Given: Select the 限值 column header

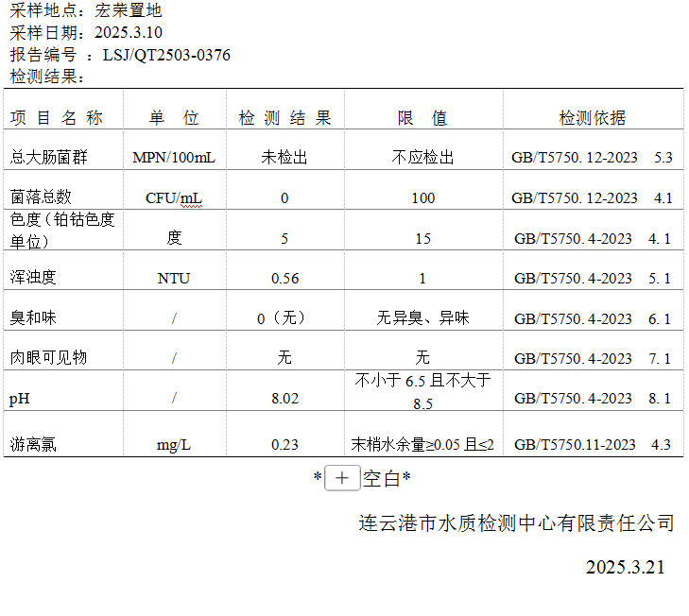Looking at the screenshot, I should coord(422,118).
